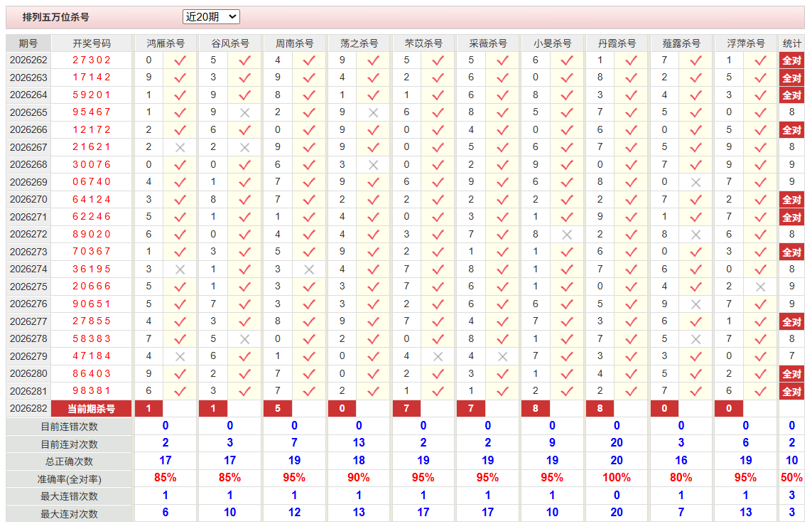Click the 最大连对次数 row label

click(x=70, y=514)
